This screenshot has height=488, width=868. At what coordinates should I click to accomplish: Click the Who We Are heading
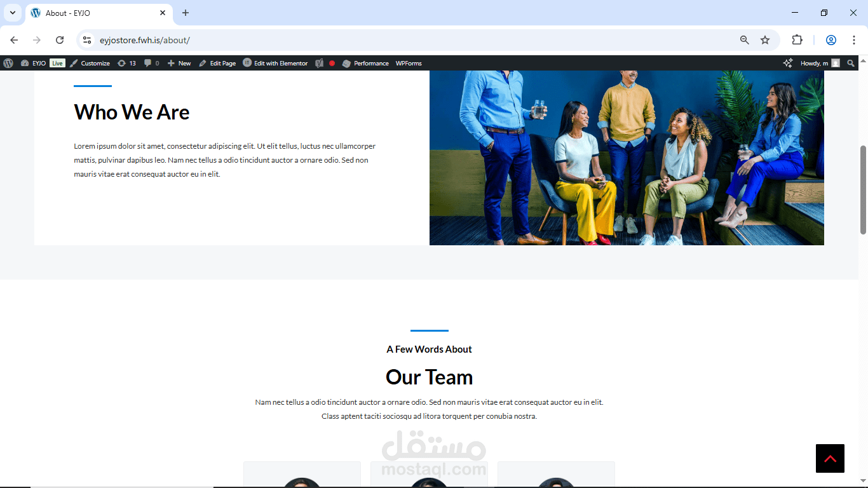click(x=132, y=112)
